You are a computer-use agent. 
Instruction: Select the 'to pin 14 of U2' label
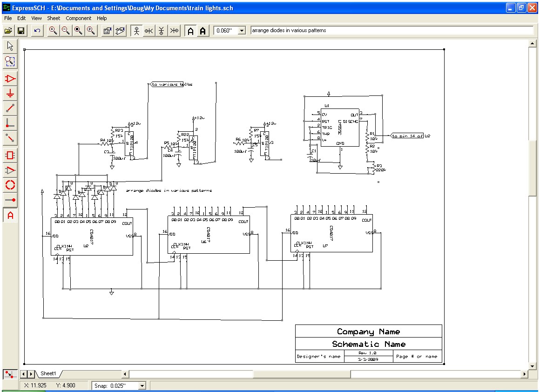point(411,136)
